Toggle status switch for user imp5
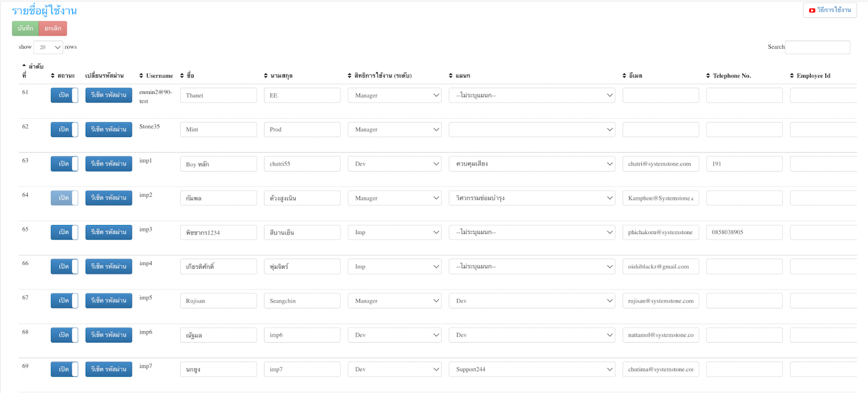 (65, 301)
